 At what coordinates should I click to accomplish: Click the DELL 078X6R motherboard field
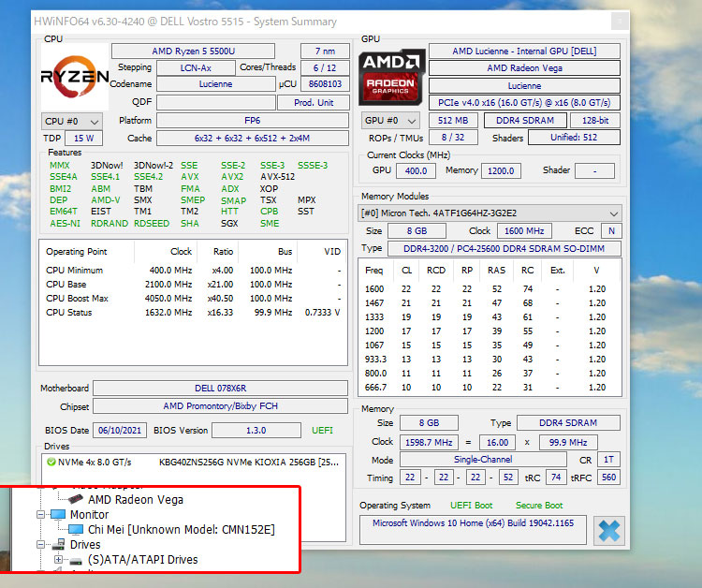220,389
